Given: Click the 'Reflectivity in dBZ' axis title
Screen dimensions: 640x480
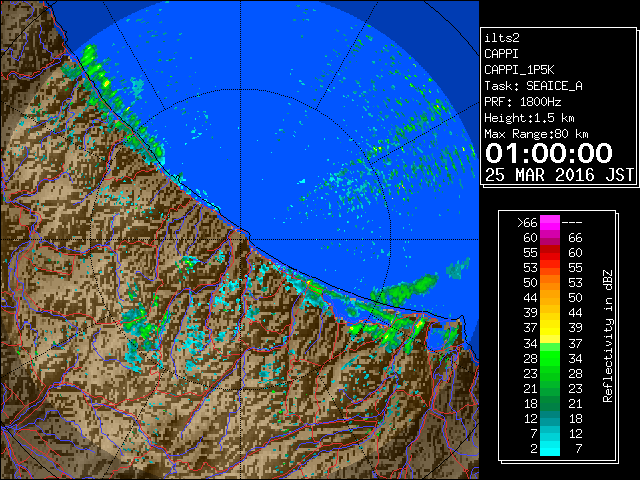Looking at the screenshot, I should pyautogui.click(x=608, y=336).
